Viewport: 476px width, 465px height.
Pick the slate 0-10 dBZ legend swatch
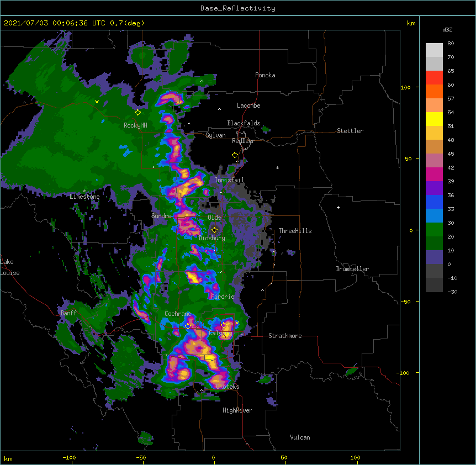[x=434, y=257]
